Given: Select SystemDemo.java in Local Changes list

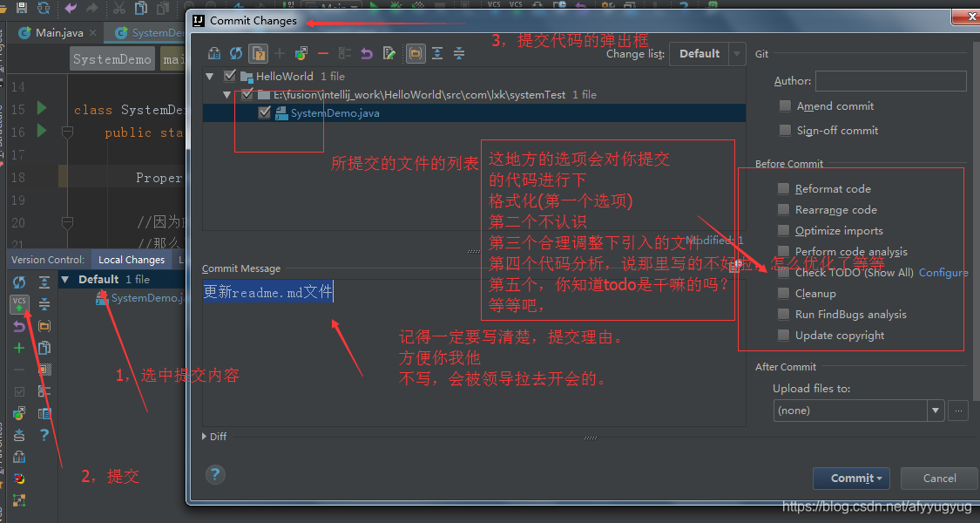Looking at the screenshot, I should (140, 298).
